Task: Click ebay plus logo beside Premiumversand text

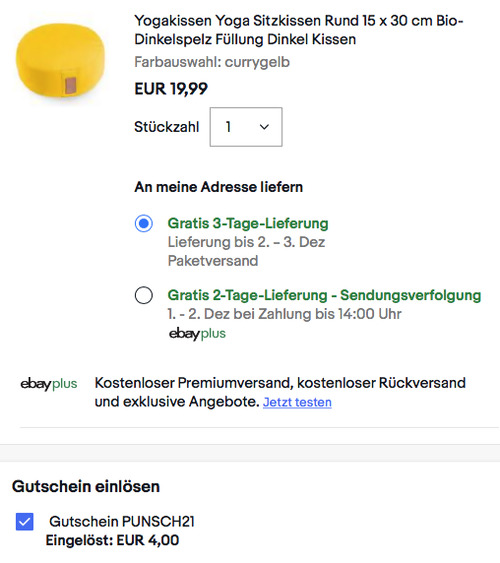Action: click(49, 384)
